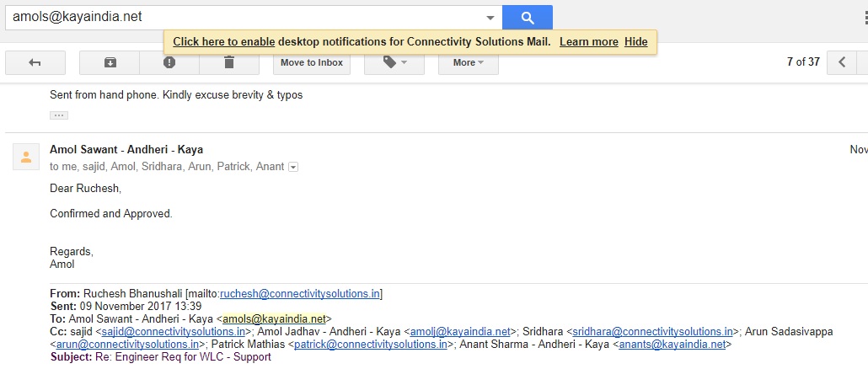Open Learn more notification link
Viewport: 868px width, 369px height.
coord(588,42)
